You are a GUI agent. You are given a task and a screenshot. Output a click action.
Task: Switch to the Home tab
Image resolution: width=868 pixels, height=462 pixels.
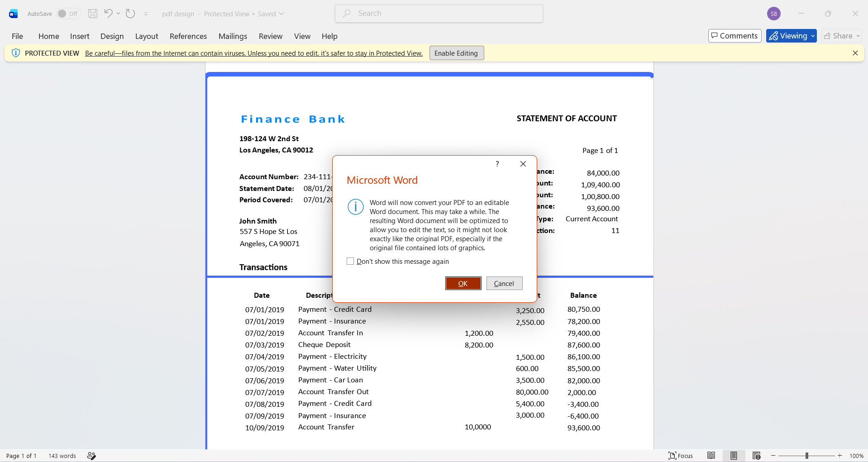point(49,36)
